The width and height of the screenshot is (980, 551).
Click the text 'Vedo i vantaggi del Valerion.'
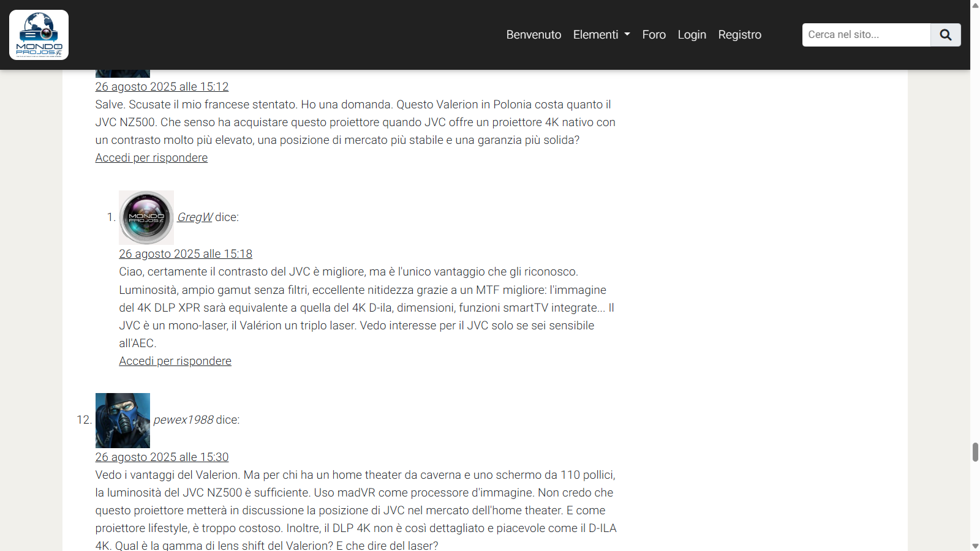[168, 475]
